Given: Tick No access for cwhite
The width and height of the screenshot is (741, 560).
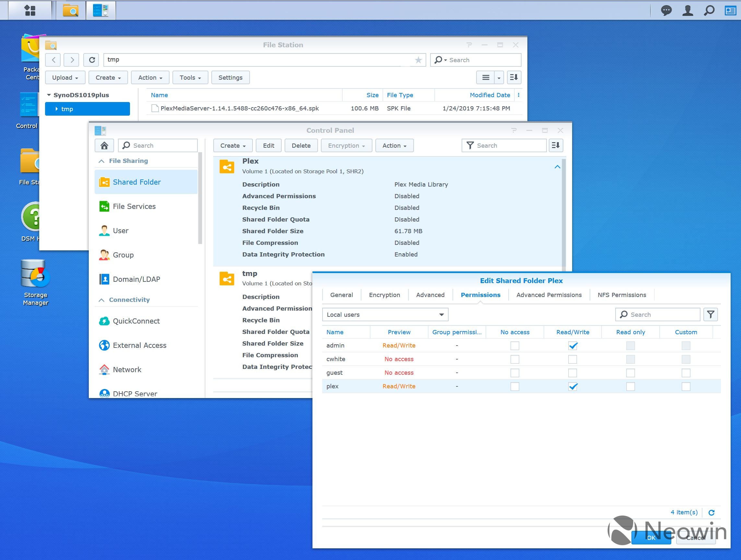Looking at the screenshot, I should (x=515, y=359).
